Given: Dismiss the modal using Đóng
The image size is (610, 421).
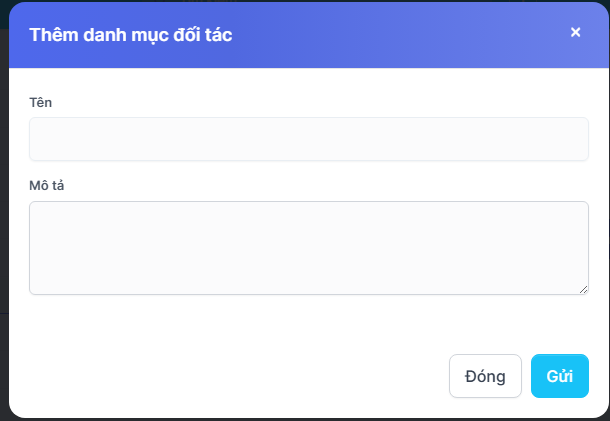Looking at the screenshot, I should pyautogui.click(x=485, y=376).
